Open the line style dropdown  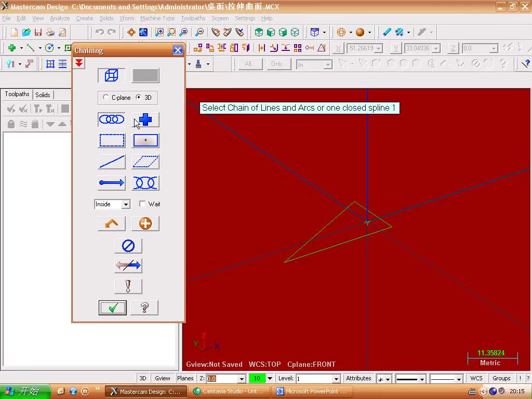pos(422,379)
